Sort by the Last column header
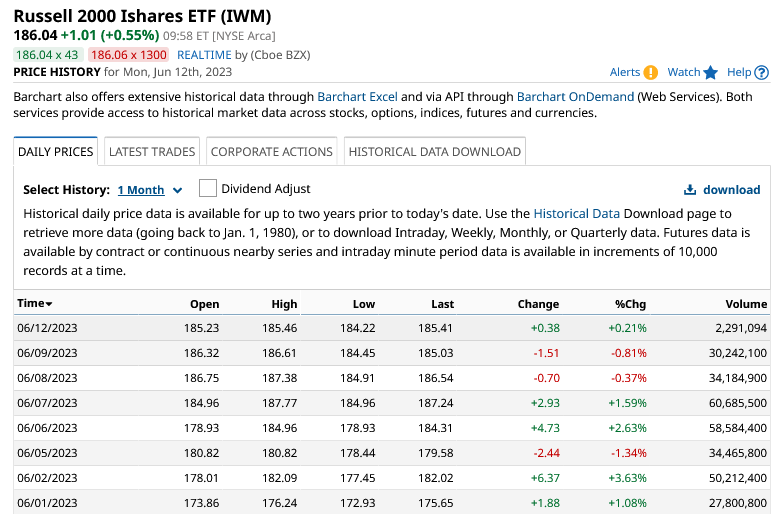777x514 pixels. click(443, 304)
